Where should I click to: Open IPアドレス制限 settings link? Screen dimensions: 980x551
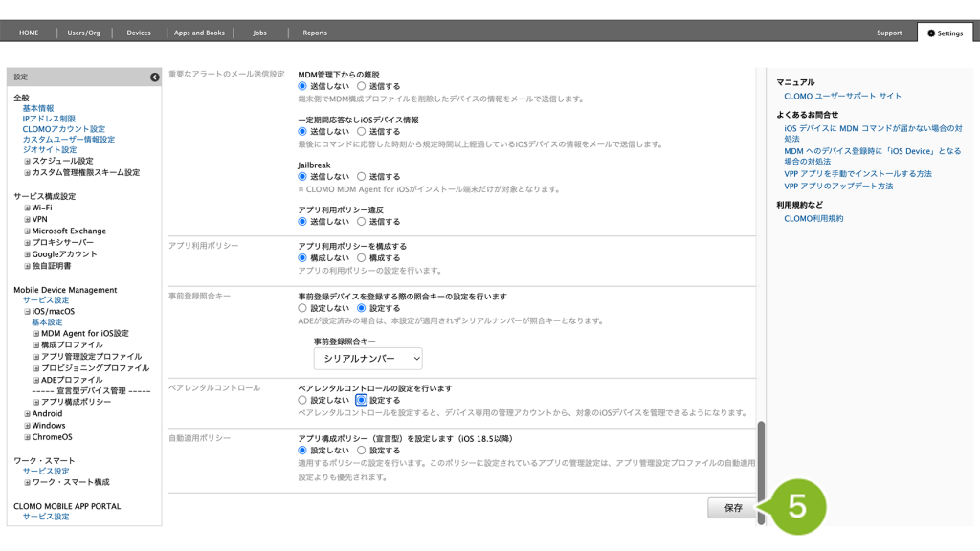pos(49,119)
